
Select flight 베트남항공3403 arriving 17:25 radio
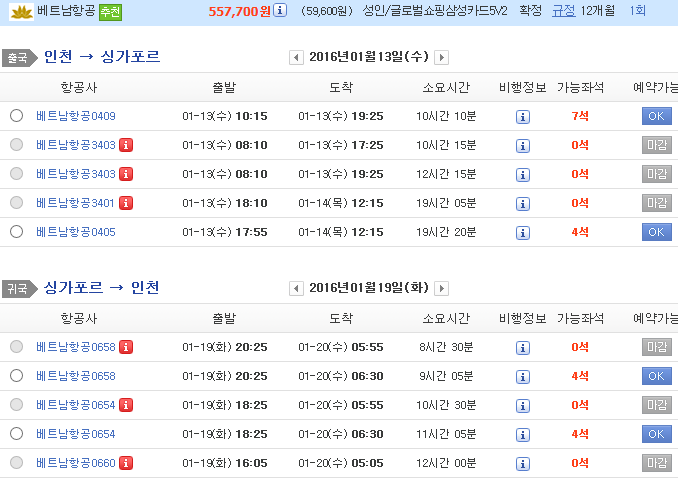[x=16, y=145]
